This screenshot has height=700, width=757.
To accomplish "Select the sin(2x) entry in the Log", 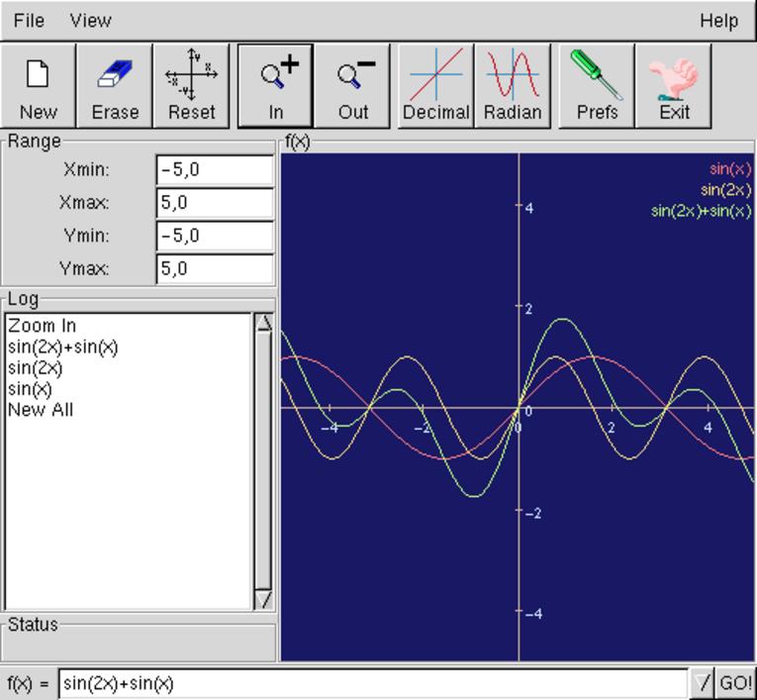I will pyautogui.click(x=35, y=368).
